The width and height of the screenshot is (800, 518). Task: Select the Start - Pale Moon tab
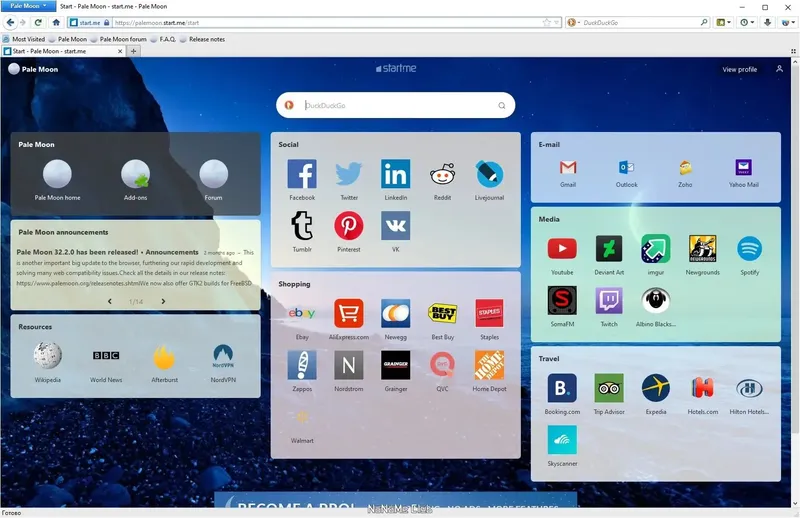click(x=63, y=51)
